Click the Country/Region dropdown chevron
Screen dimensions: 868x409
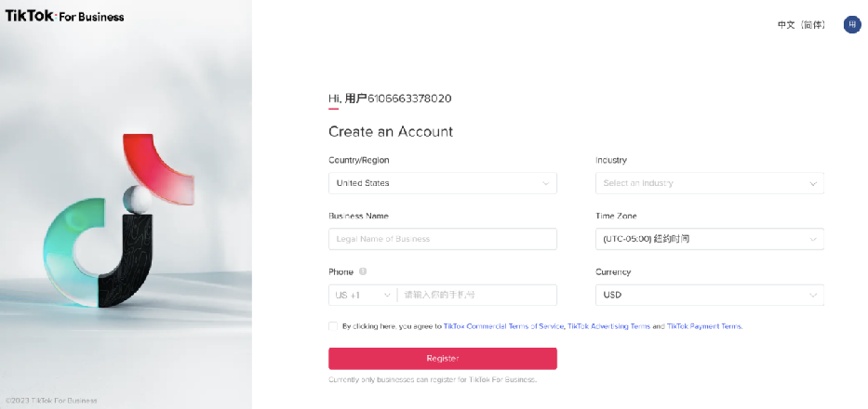pyautogui.click(x=546, y=183)
